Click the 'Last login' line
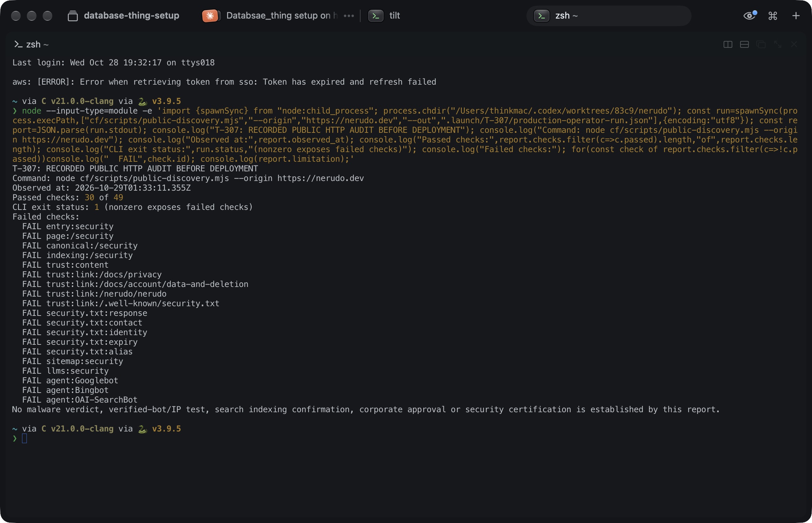Viewport: 812px width, 523px height. tap(114, 63)
